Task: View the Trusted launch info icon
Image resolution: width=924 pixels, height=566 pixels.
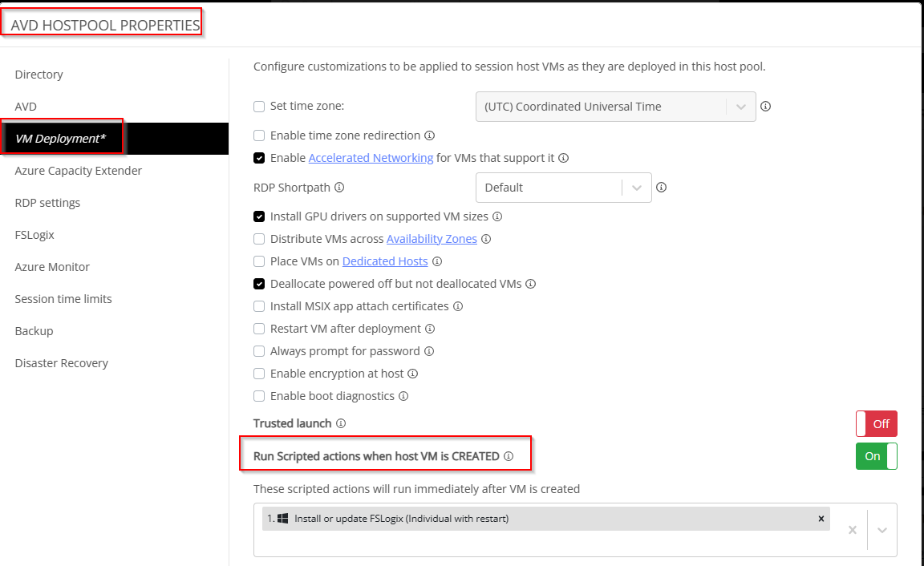Action: coord(341,423)
